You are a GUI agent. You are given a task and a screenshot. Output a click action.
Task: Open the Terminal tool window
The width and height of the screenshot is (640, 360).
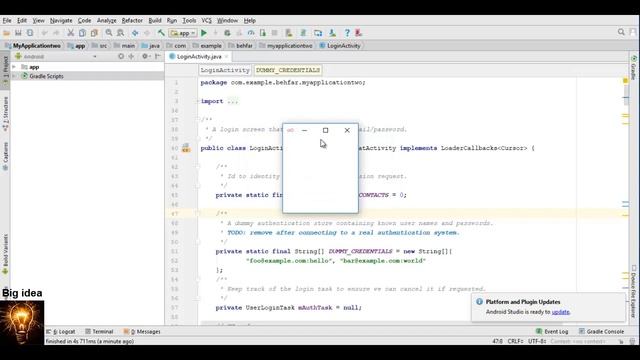click(x=99, y=331)
